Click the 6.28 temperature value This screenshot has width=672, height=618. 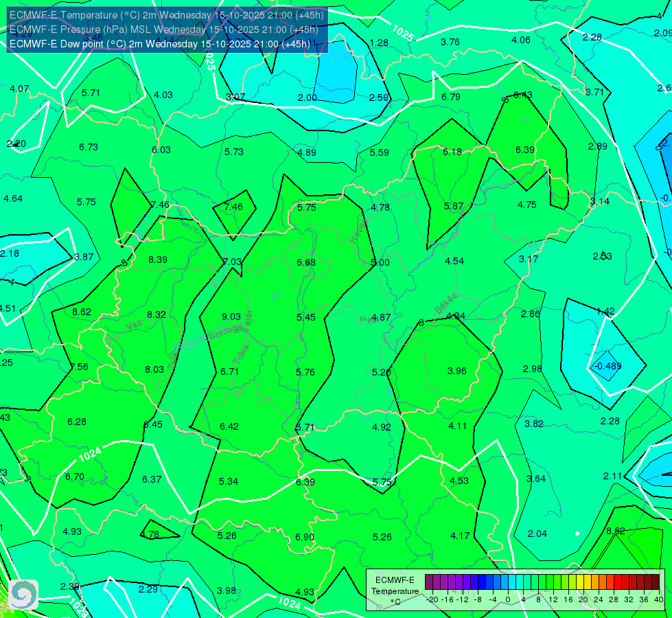77,422
